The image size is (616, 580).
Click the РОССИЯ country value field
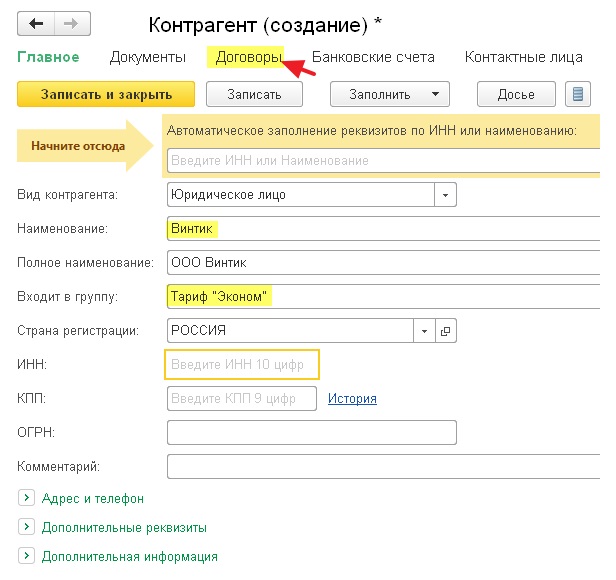(x=291, y=331)
